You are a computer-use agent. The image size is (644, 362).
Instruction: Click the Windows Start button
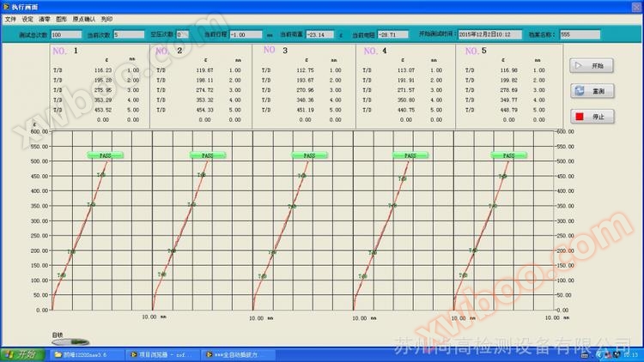[x=22, y=354]
